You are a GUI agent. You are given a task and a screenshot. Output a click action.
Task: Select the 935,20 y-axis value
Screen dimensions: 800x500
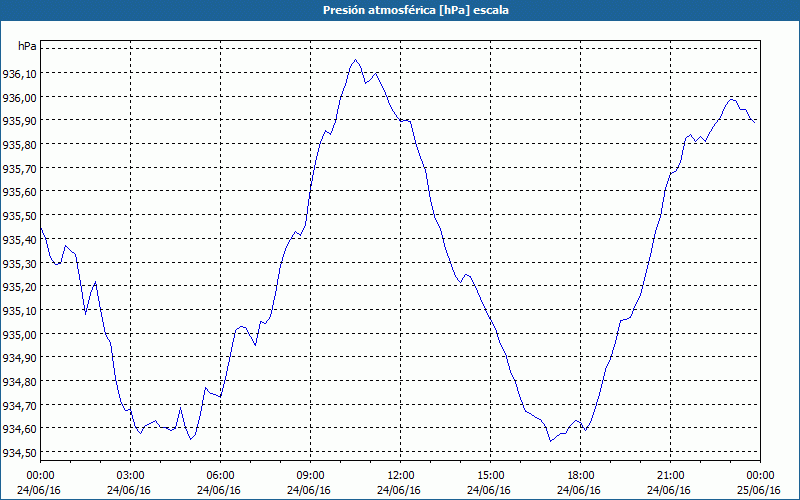point(19,287)
